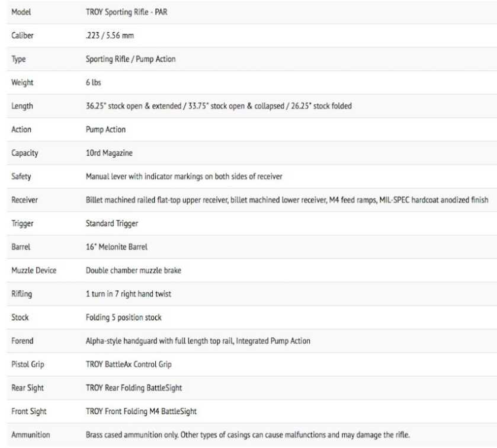Click the Receiver billet machined description

tap(287, 200)
